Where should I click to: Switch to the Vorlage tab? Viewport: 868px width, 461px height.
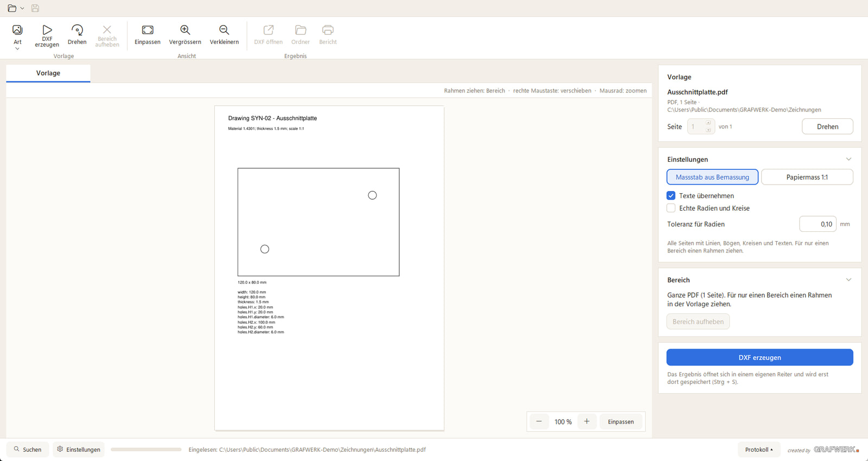point(48,73)
